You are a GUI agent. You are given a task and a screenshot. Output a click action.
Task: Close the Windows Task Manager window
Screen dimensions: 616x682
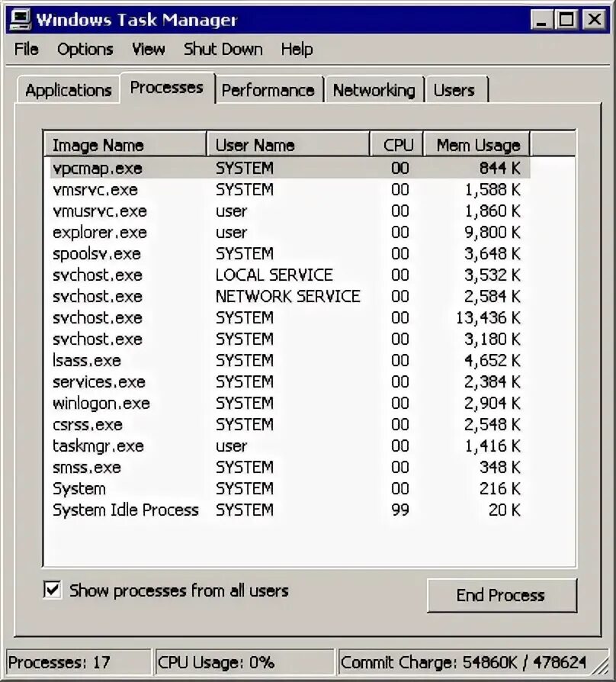(594, 20)
